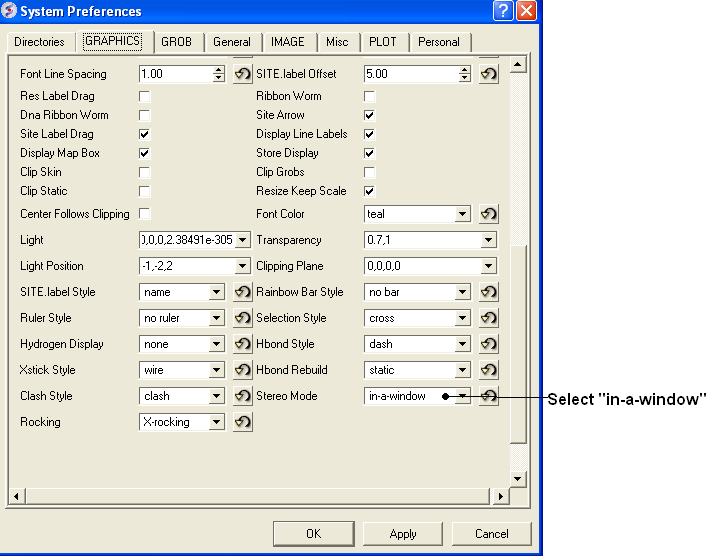Click reset icon next to SITE.label Style
This screenshot has height=556, width=716.
pyautogui.click(x=242, y=292)
